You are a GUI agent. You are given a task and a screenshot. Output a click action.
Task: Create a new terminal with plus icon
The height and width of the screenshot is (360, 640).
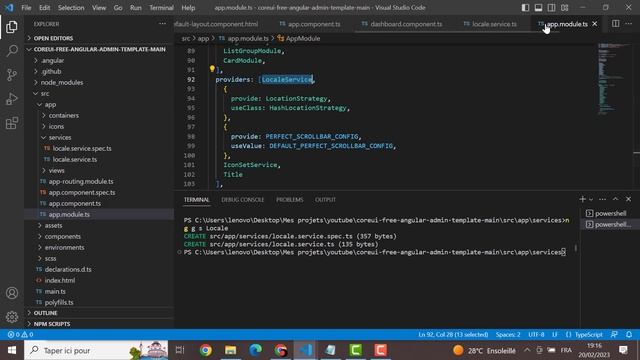pyautogui.click(x=582, y=199)
